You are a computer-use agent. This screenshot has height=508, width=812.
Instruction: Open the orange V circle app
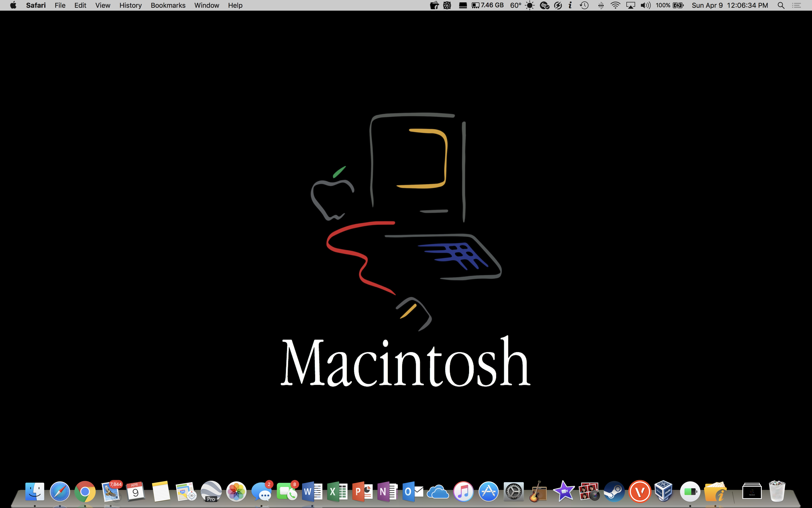tap(639, 492)
